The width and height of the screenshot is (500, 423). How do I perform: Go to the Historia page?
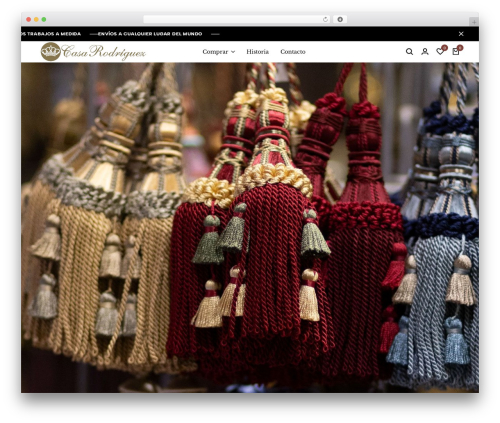(257, 52)
